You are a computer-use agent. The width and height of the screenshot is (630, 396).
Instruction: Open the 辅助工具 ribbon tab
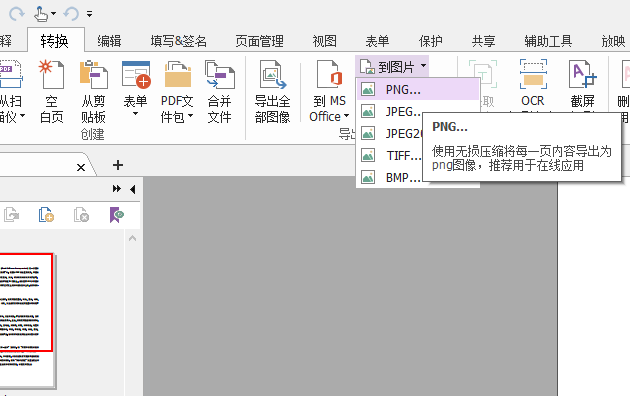pos(548,41)
